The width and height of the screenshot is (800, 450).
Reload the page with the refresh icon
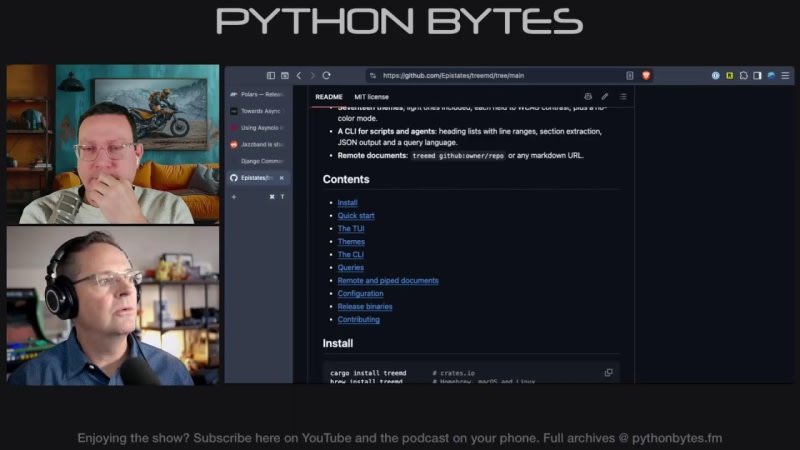(x=327, y=76)
